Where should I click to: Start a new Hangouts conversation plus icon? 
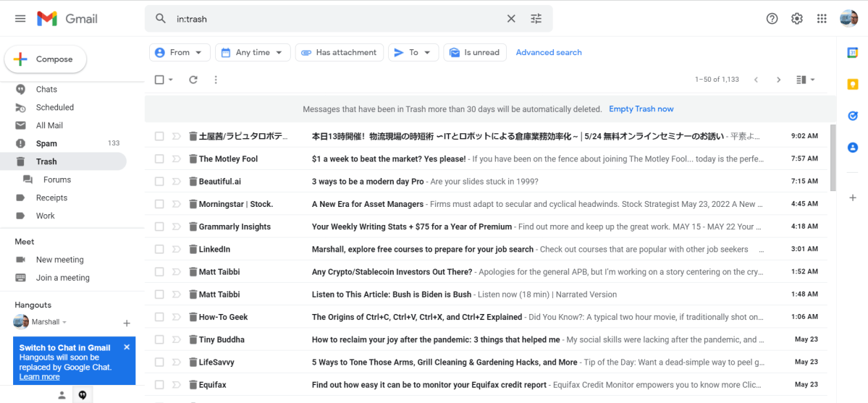click(126, 323)
